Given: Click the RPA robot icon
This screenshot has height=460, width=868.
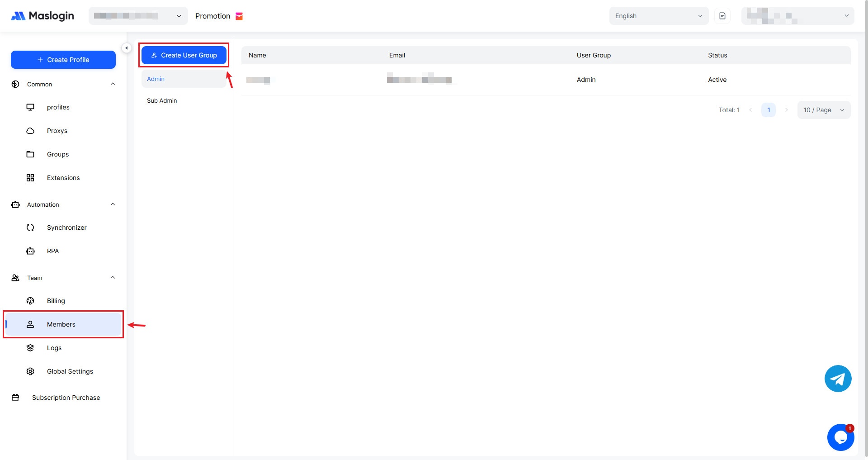Looking at the screenshot, I should (x=30, y=251).
